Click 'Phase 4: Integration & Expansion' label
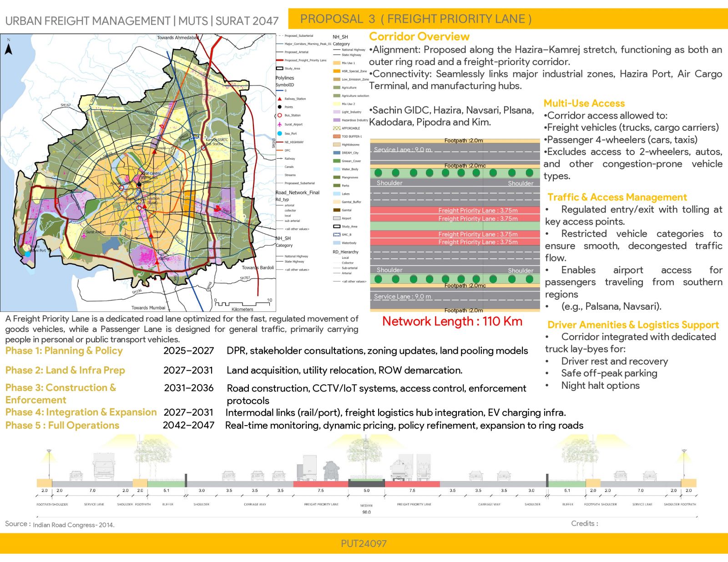 [81, 412]
